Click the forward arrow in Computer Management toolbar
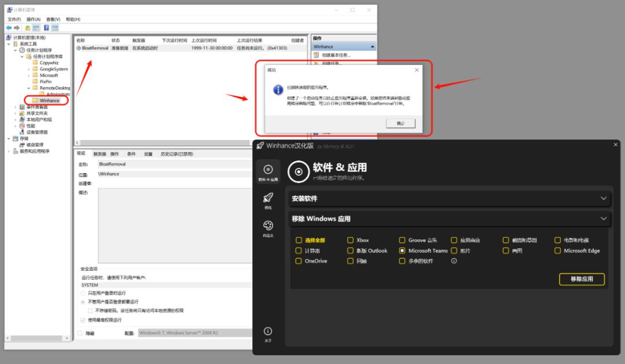Viewport: 625px width, 364px height. click(17, 28)
